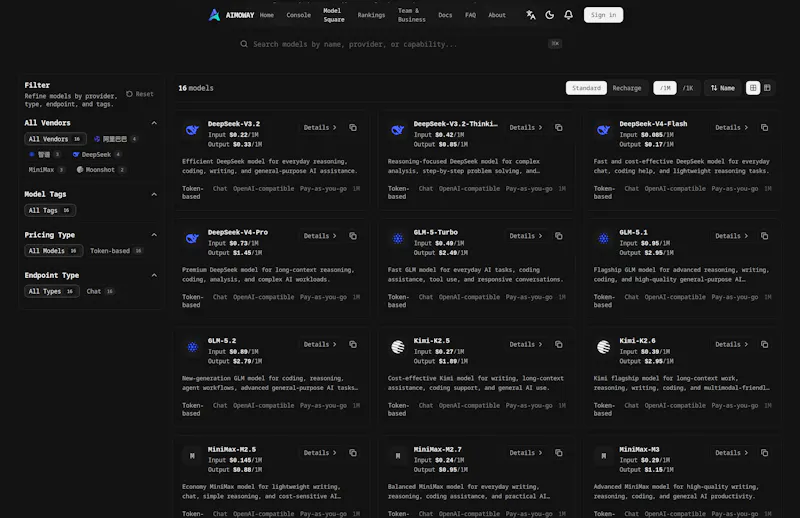Click the Kimi-K2.5 model logo
The image size is (800, 518).
tap(398, 347)
